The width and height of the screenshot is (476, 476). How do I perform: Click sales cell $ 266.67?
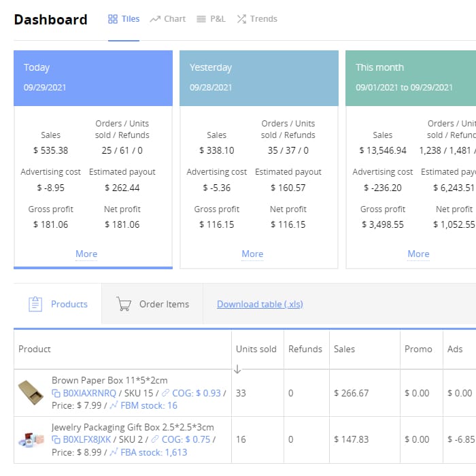pyautogui.click(x=352, y=393)
